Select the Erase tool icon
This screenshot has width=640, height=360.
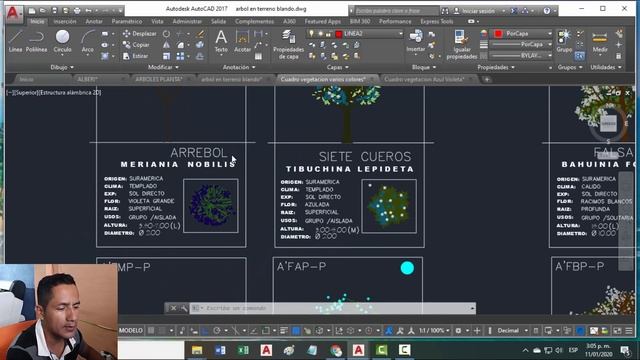pos(200,34)
